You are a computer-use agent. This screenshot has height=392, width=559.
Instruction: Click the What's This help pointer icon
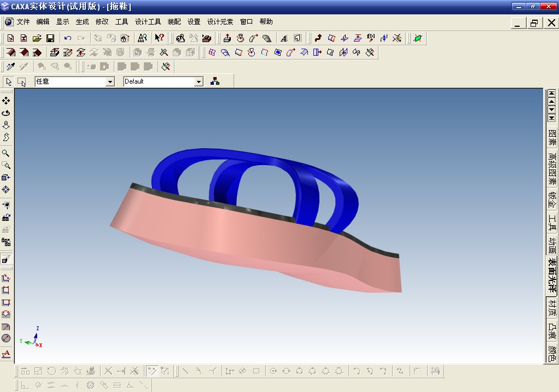coord(159,38)
